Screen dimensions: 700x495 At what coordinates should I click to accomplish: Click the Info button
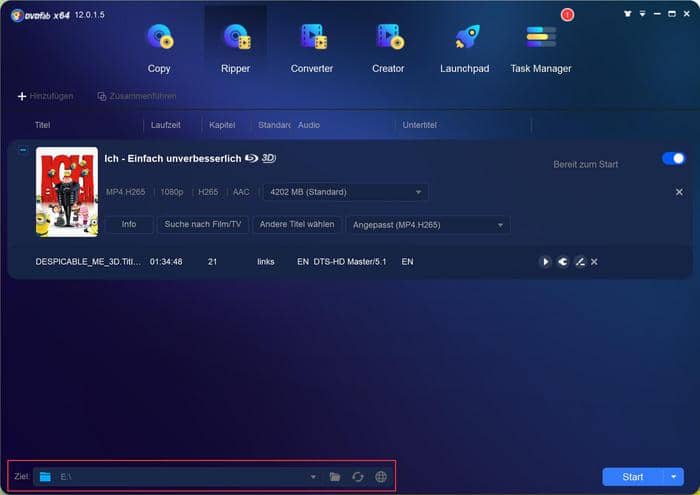pos(129,225)
